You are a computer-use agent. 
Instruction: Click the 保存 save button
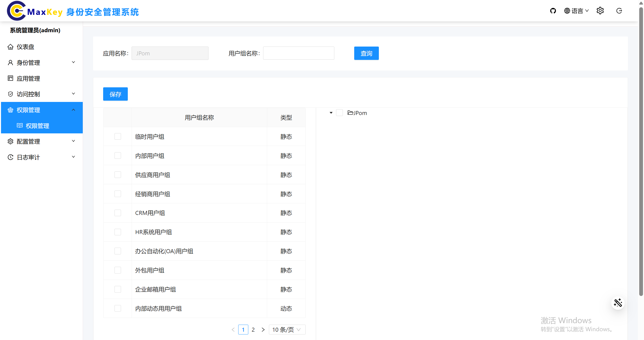pos(115,94)
